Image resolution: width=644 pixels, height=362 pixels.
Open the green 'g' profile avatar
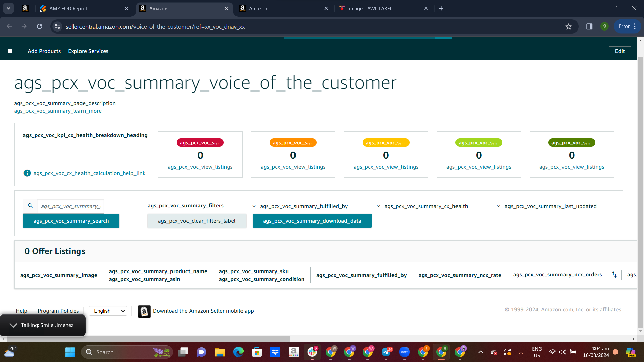[605, 26]
